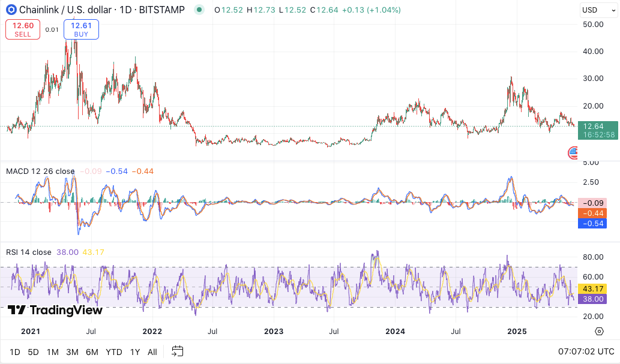This screenshot has height=364, width=620.
Task: Click the 07:07:02 UTC timezone label
Action: click(x=586, y=351)
